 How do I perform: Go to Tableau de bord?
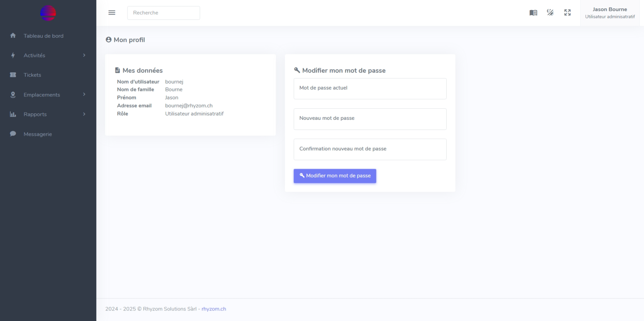pos(44,36)
